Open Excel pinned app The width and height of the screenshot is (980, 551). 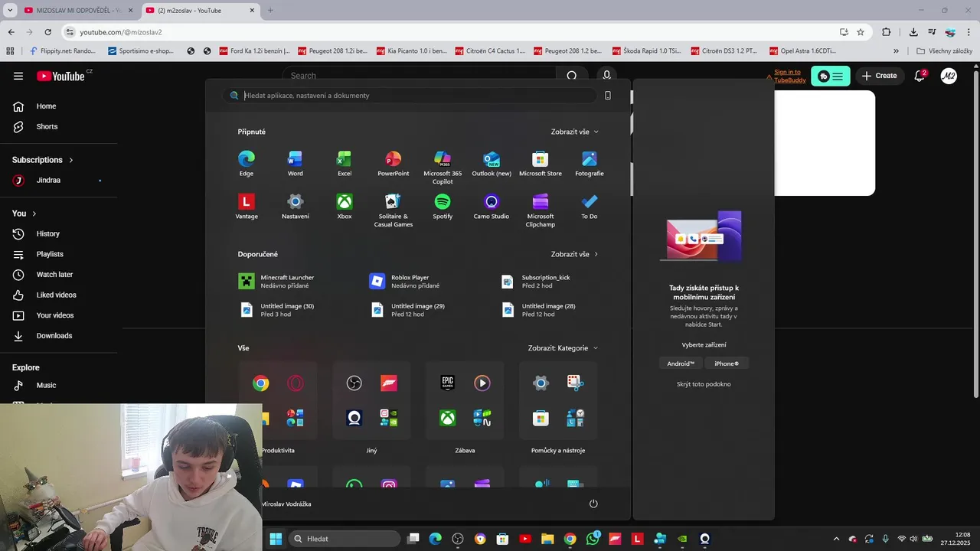click(345, 164)
